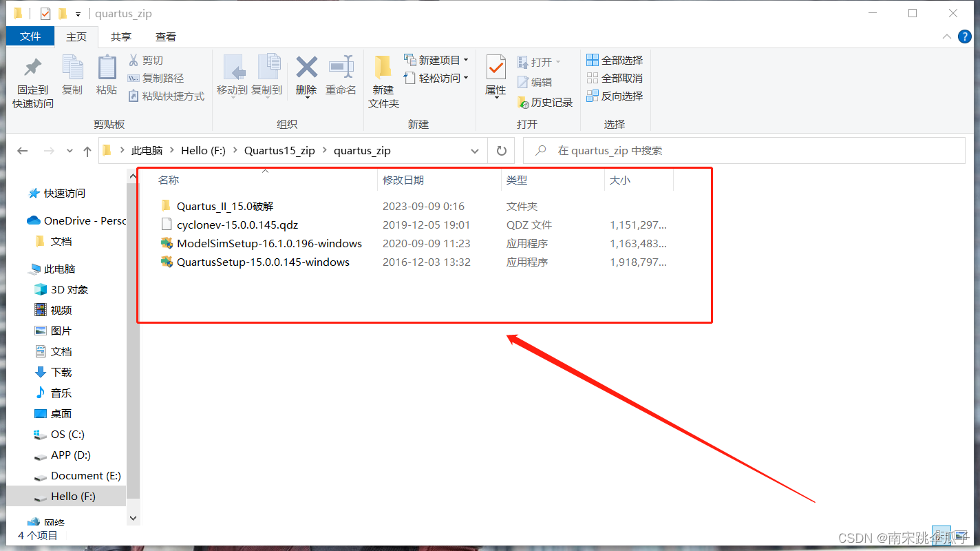Click 粘贴快捷方式 paste shortcut
This screenshot has width=980, height=551.
pyautogui.click(x=167, y=96)
